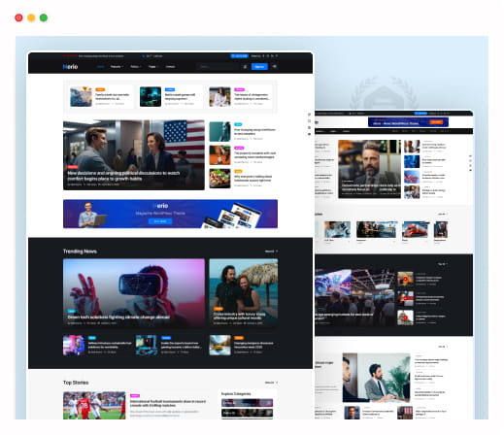Open the bearded man hero image in the second window

(x=369, y=169)
